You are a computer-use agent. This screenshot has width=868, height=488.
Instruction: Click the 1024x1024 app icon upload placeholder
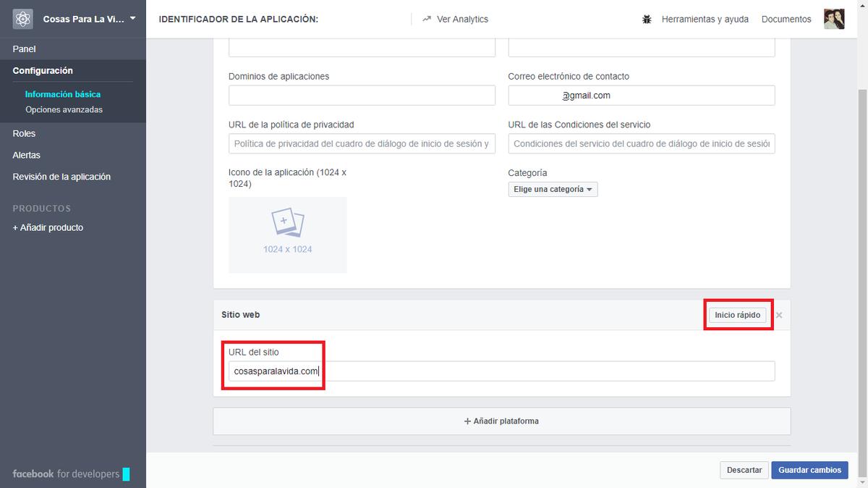coord(287,234)
